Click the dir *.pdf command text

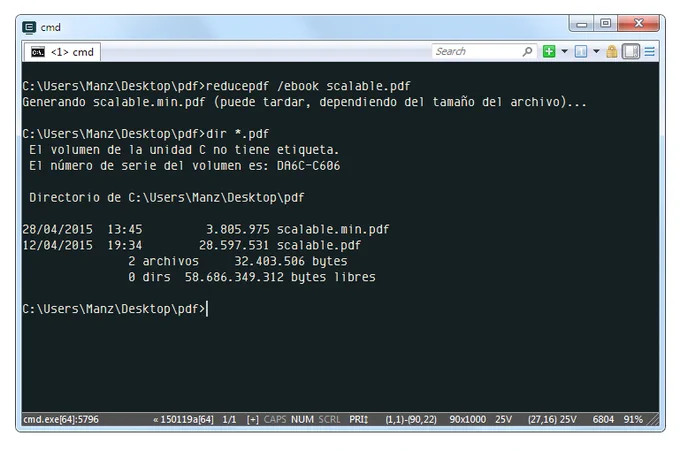click(238, 134)
